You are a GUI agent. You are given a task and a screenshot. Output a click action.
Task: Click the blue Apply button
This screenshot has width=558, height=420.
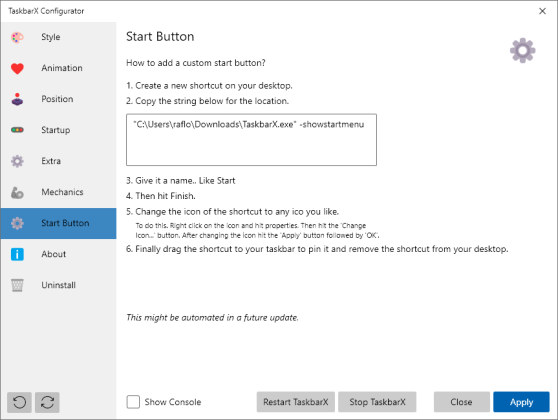tap(521, 402)
